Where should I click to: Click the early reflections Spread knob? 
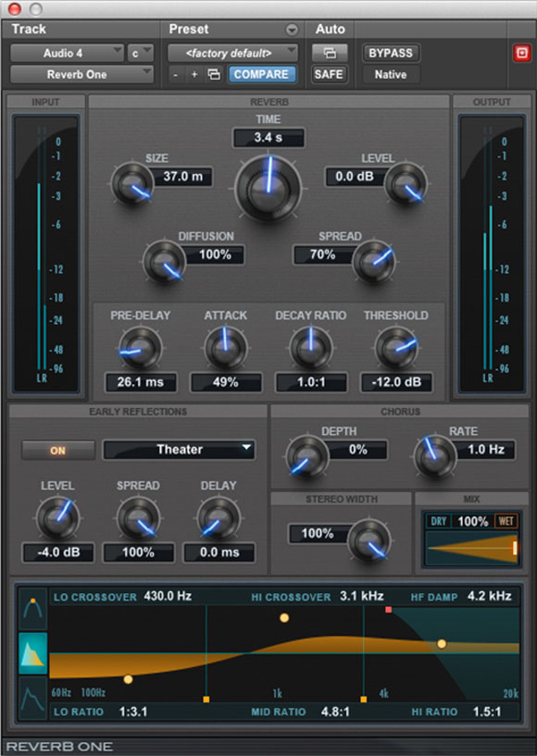coord(139,518)
